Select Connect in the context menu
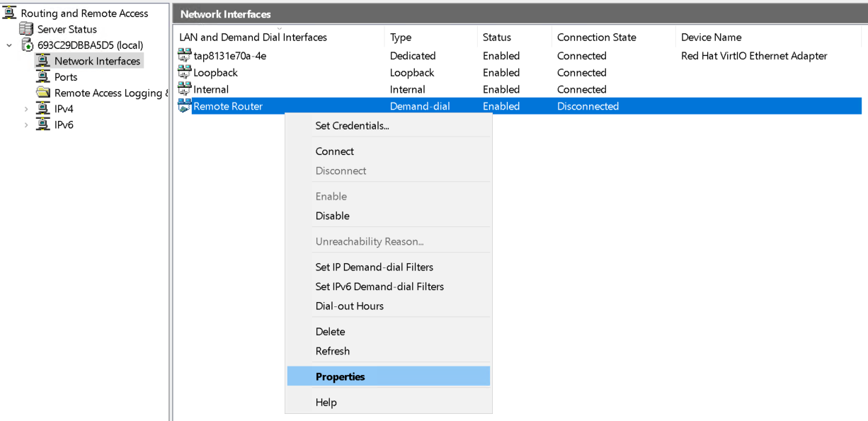 335,151
